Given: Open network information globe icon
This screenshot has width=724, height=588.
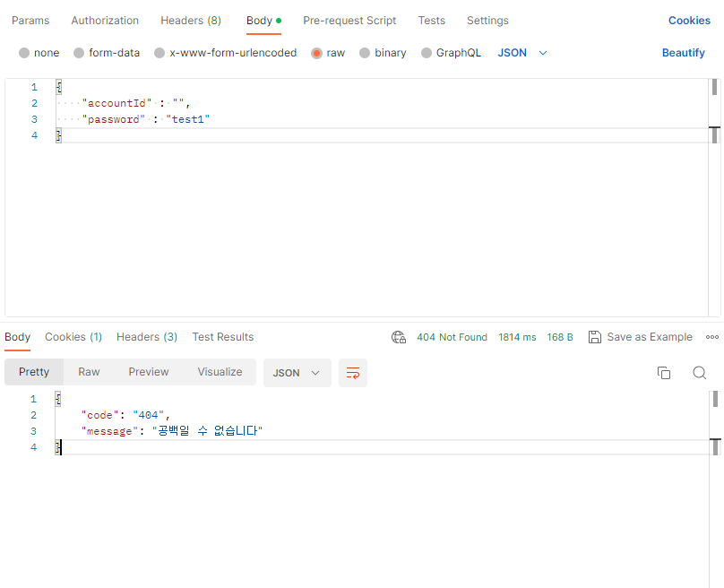Looking at the screenshot, I should [399, 337].
